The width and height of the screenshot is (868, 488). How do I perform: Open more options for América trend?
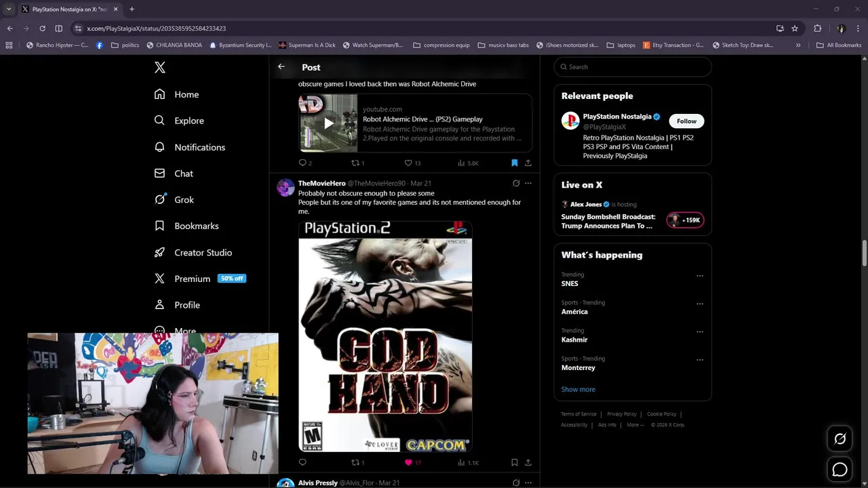700,304
